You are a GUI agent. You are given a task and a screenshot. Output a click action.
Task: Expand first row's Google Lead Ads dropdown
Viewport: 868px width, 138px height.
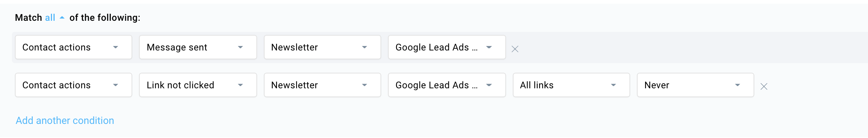(x=447, y=47)
